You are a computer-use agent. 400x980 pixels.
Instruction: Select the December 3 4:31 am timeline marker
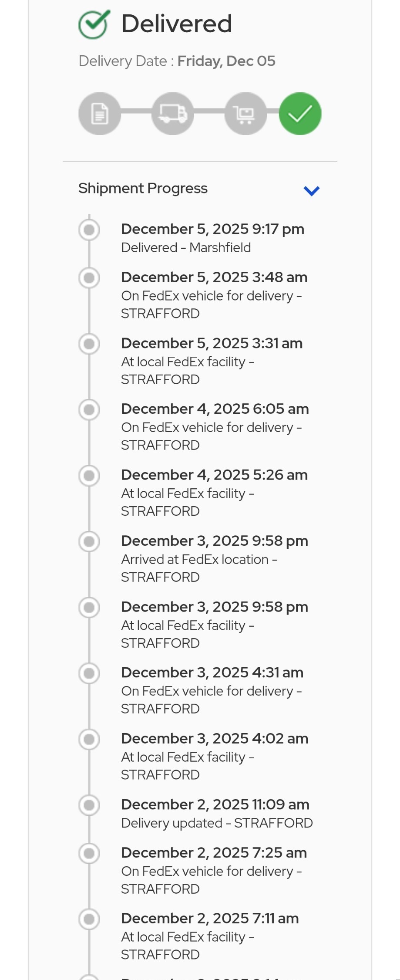(x=89, y=673)
